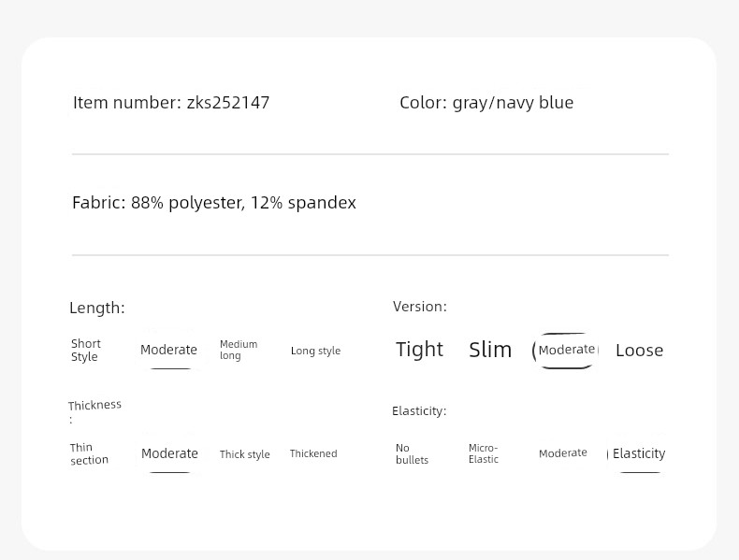
Task: Choose Moderate under Elasticity
Action: (x=563, y=453)
